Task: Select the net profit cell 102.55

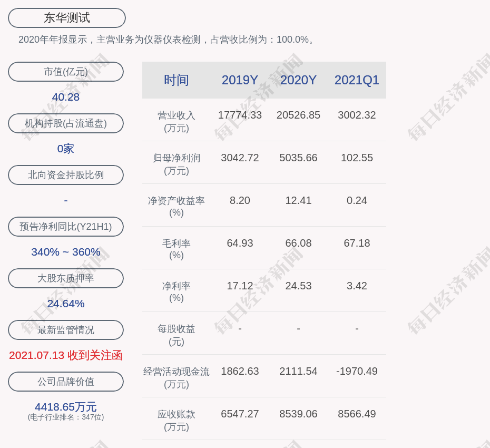Action: tap(357, 158)
